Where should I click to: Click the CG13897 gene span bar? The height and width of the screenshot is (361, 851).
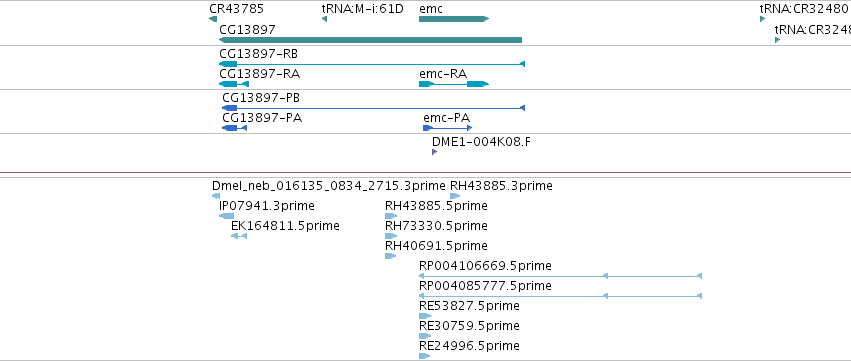pyautogui.click(x=370, y=40)
